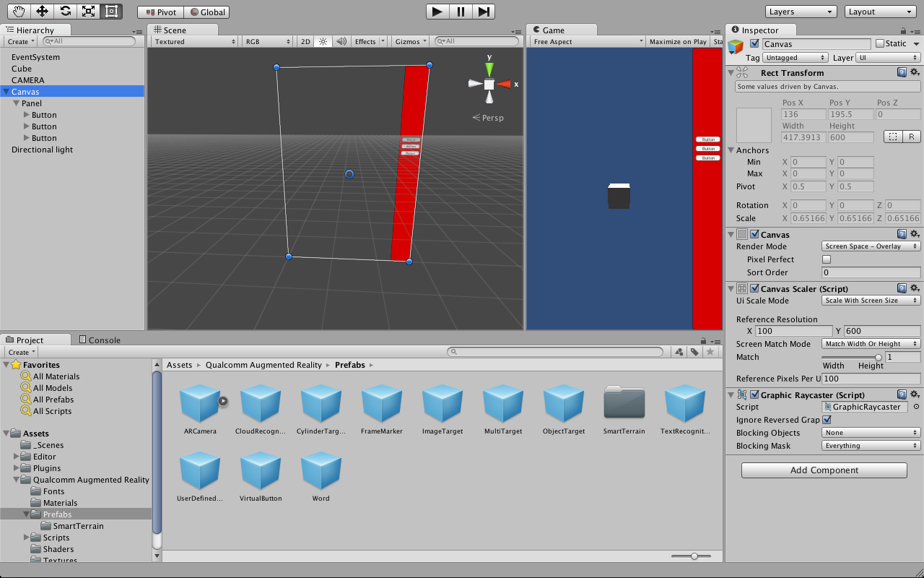Click Rect Transform help book icon
Screen dimensions: 924x578
tap(902, 72)
